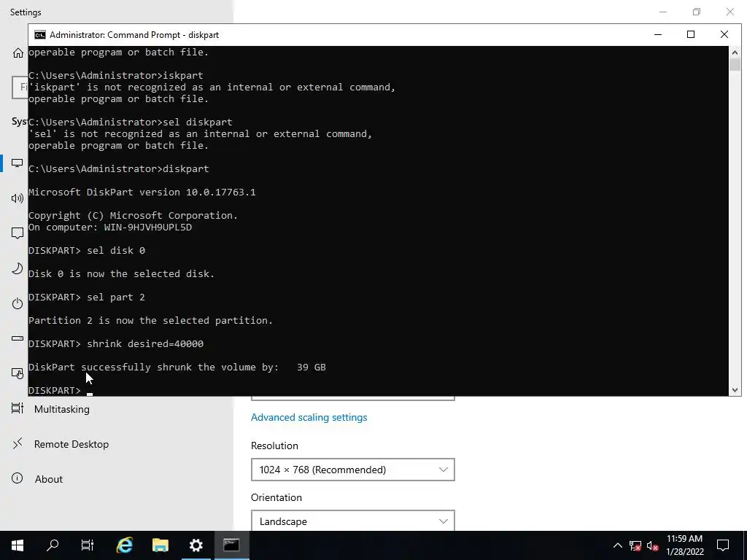This screenshot has height=560, width=747.
Task: Restore the Settings window size
Action: click(697, 12)
